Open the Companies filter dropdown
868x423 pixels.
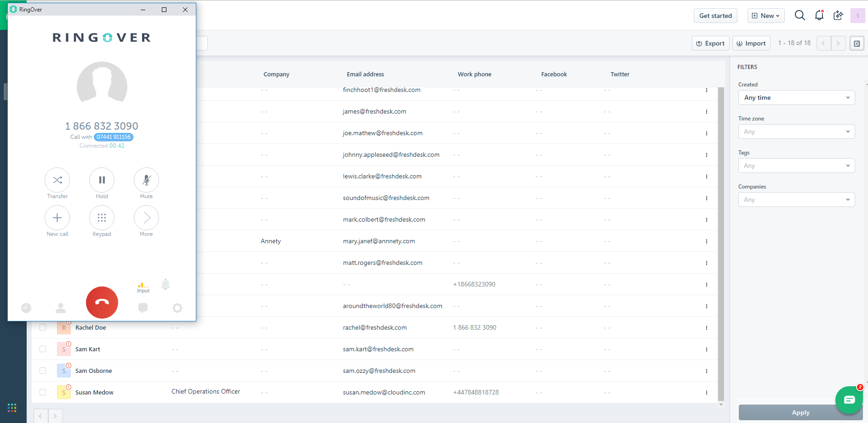pos(796,200)
